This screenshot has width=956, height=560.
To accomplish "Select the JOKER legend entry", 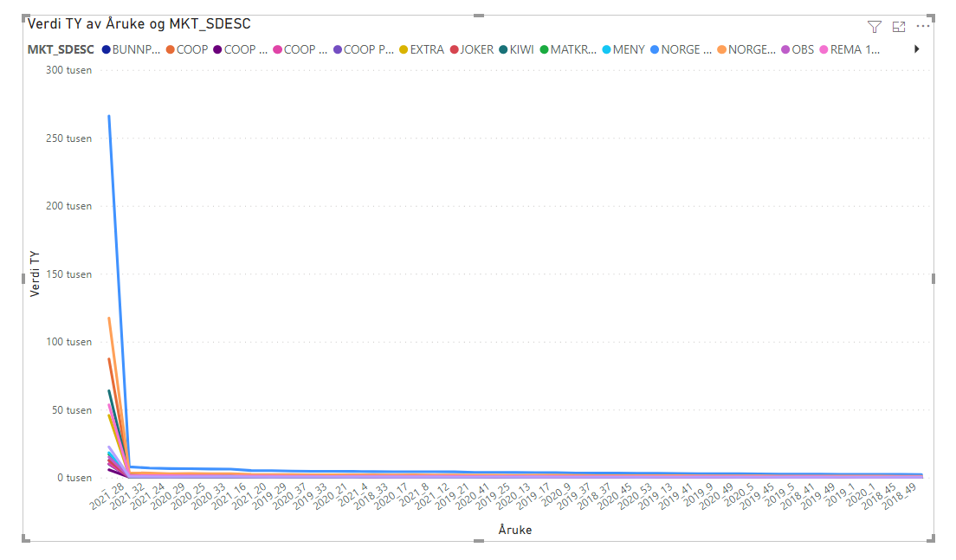I will point(472,50).
